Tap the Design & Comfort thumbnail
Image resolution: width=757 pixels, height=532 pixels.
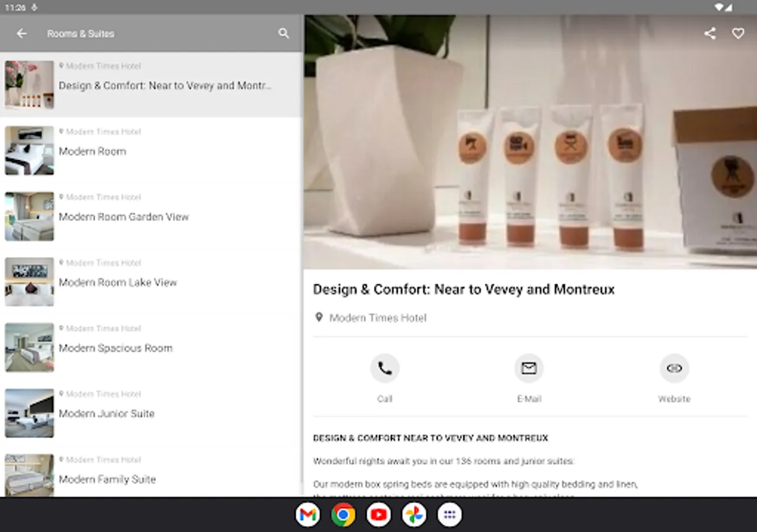(x=30, y=85)
